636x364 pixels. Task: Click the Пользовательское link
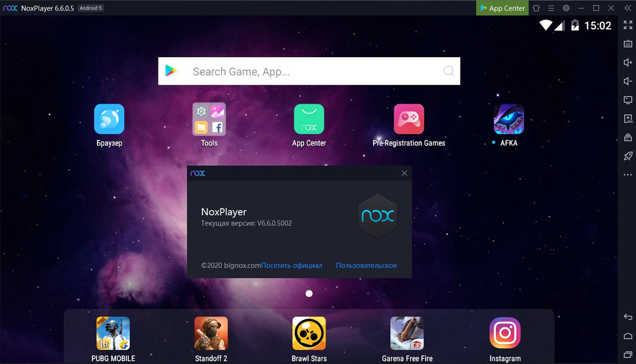tap(366, 265)
